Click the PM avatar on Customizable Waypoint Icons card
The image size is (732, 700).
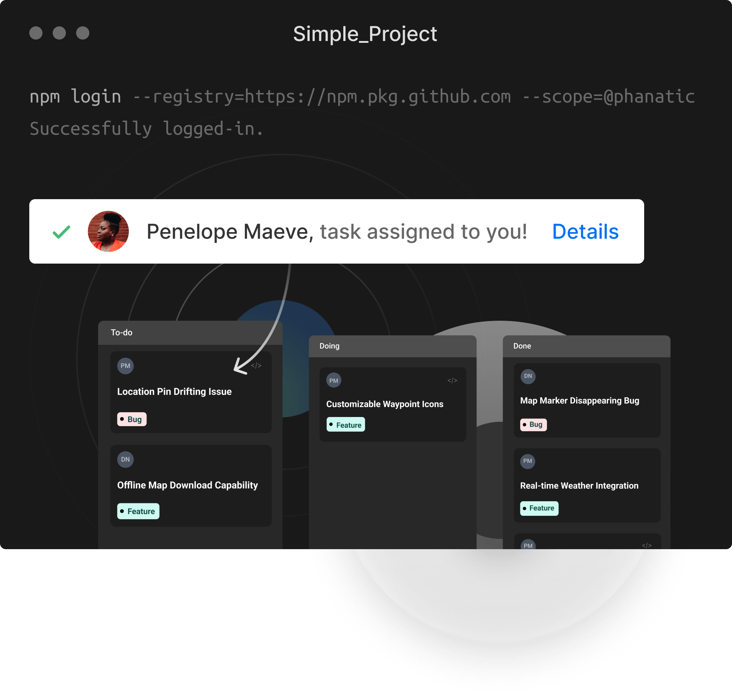click(333, 380)
